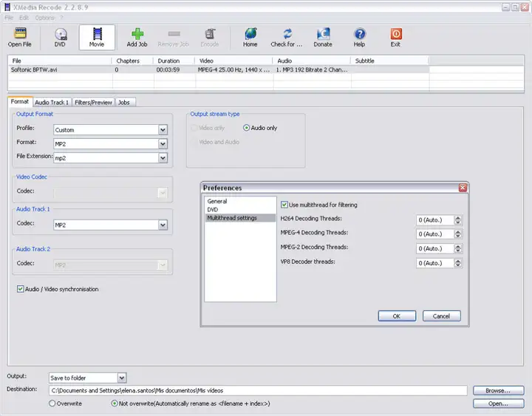Screen dimensions: 532x416
Task: Select Multithread settings in Preferences list
Action: click(x=240, y=218)
